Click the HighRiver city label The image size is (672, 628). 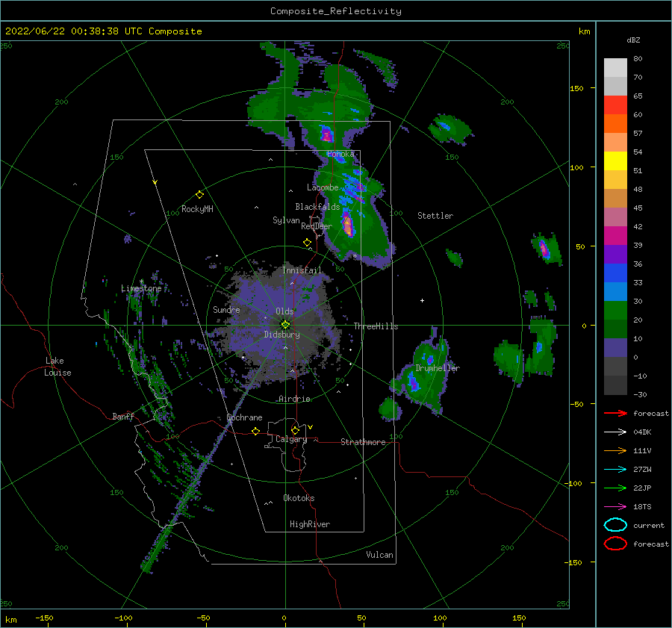coord(310,524)
